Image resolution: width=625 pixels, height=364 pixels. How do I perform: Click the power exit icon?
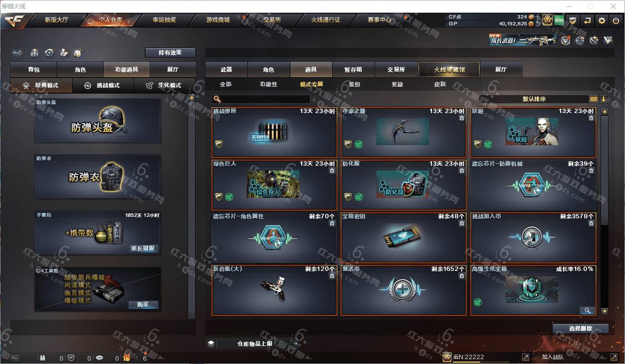615,20
